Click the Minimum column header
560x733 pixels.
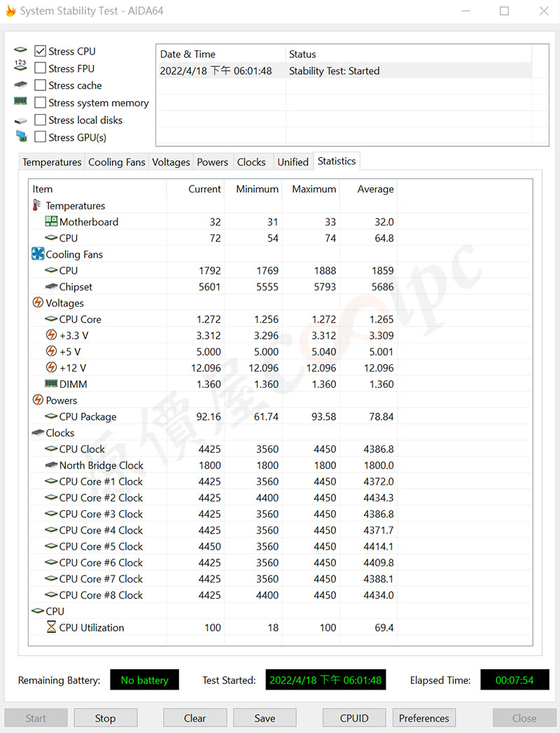click(x=253, y=189)
